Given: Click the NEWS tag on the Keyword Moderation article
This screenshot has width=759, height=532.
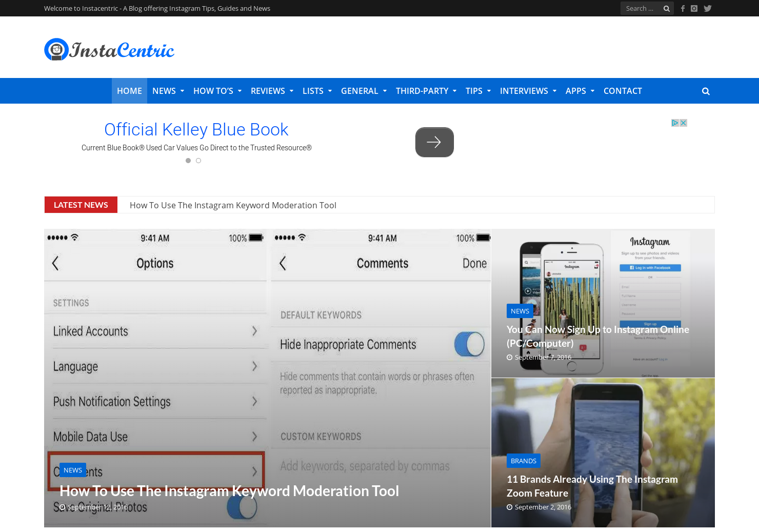Looking at the screenshot, I should tap(73, 470).
